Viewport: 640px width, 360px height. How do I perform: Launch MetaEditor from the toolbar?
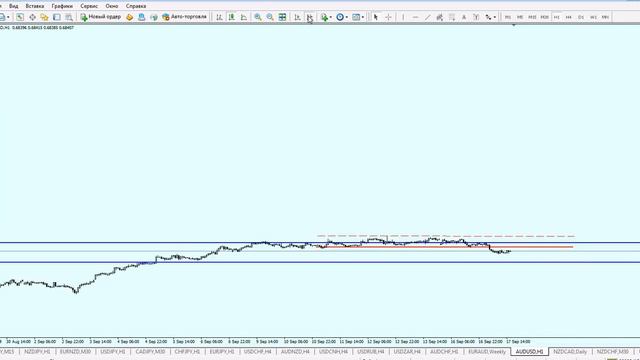[x=130, y=17]
